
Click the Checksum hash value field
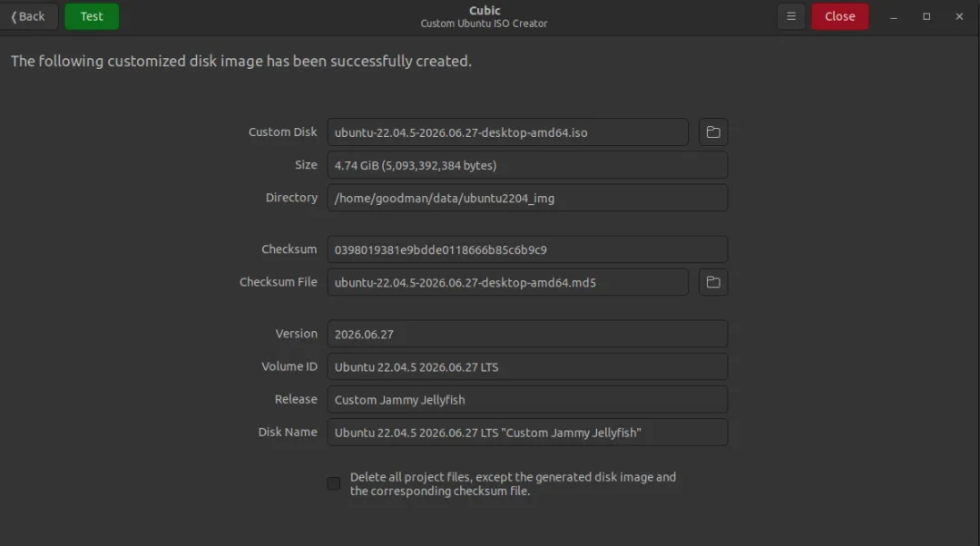pos(527,249)
